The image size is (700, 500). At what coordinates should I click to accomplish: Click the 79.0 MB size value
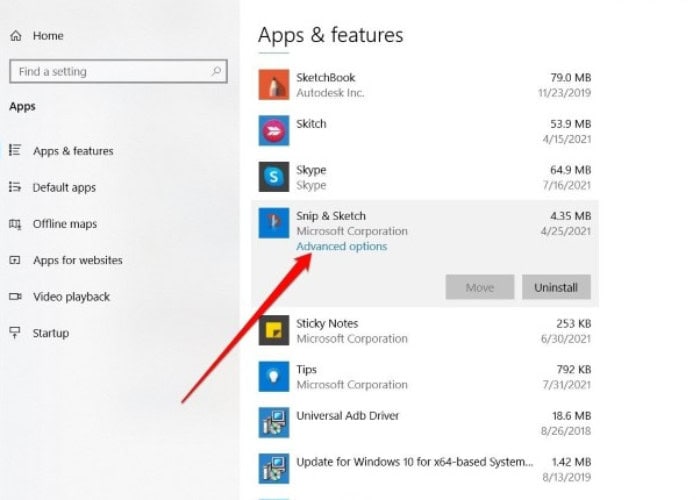(571, 77)
